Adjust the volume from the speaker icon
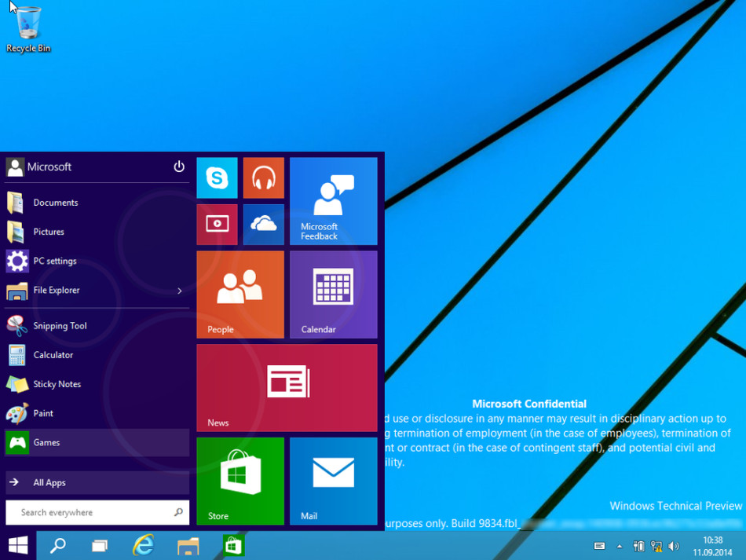Image resolution: width=746 pixels, height=560 pixels. (x=675, y=545)
